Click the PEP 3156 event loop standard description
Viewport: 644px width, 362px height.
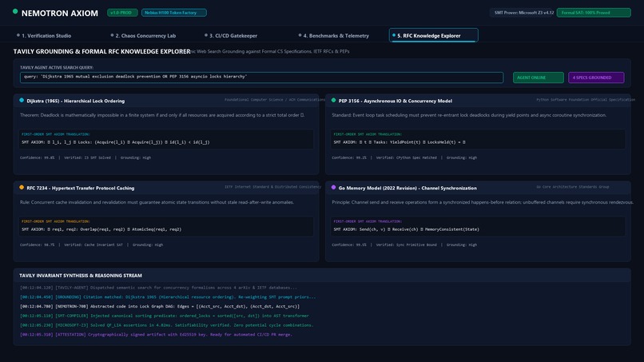[x=469, y=115]
